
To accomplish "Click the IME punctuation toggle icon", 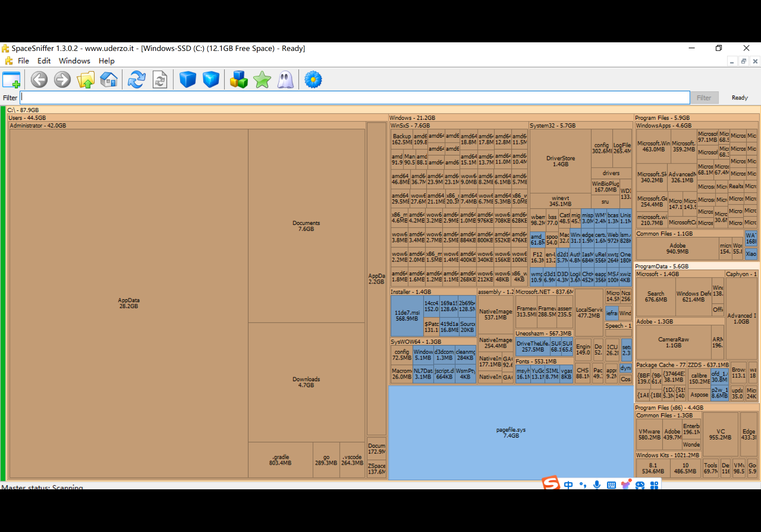I will (583, 484).
